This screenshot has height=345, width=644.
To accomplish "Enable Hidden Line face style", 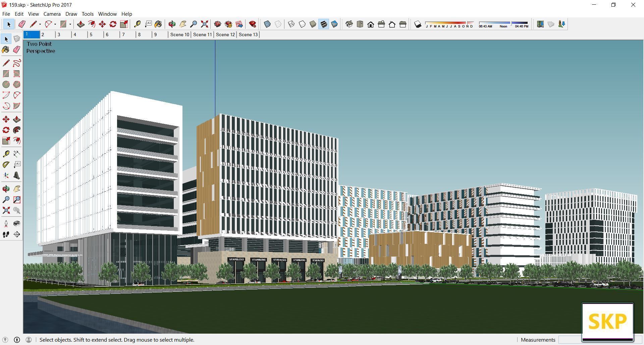I will (x=302, y=24).
